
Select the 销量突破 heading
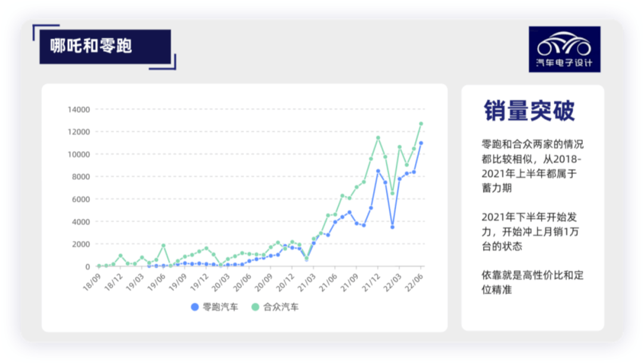pos(529,110)
